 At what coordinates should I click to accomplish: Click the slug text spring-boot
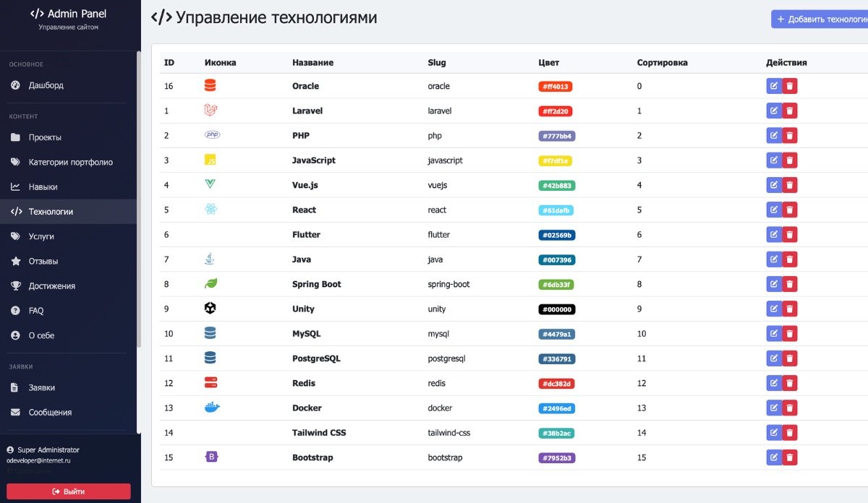coord(448,284)
